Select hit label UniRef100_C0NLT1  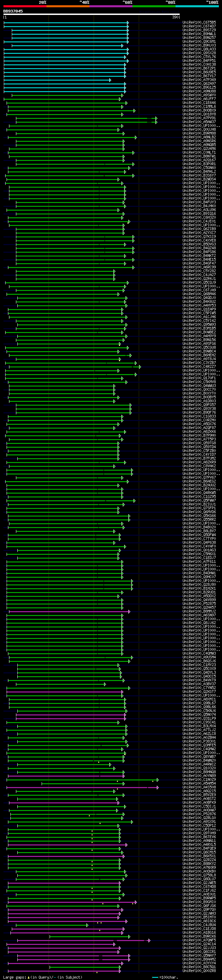(x=199, y=153)
